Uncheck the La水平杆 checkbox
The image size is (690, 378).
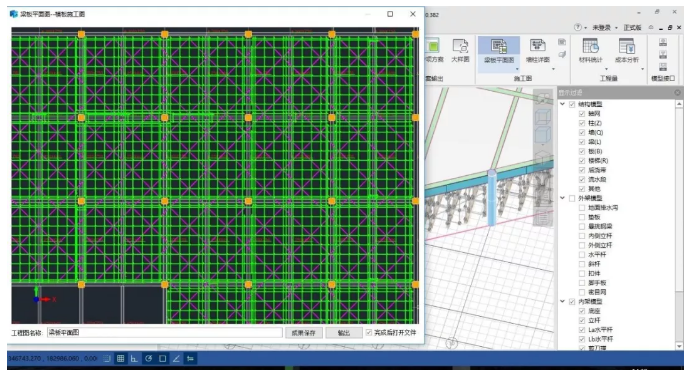(582, 330)
